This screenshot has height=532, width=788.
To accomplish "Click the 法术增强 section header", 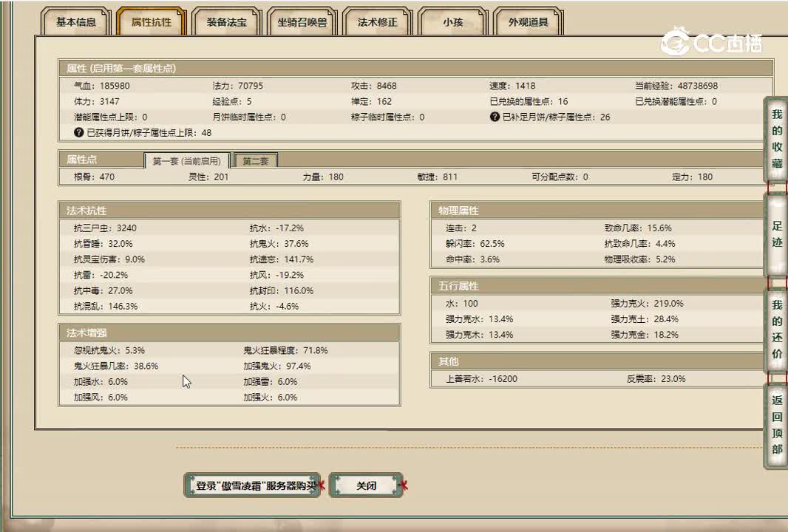I will 86,332.
